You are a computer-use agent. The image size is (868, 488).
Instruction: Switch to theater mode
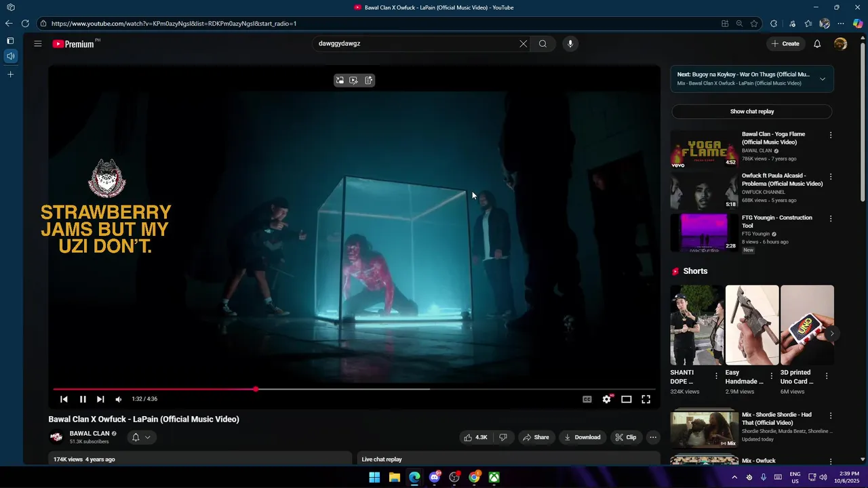[x=627, y=399]
